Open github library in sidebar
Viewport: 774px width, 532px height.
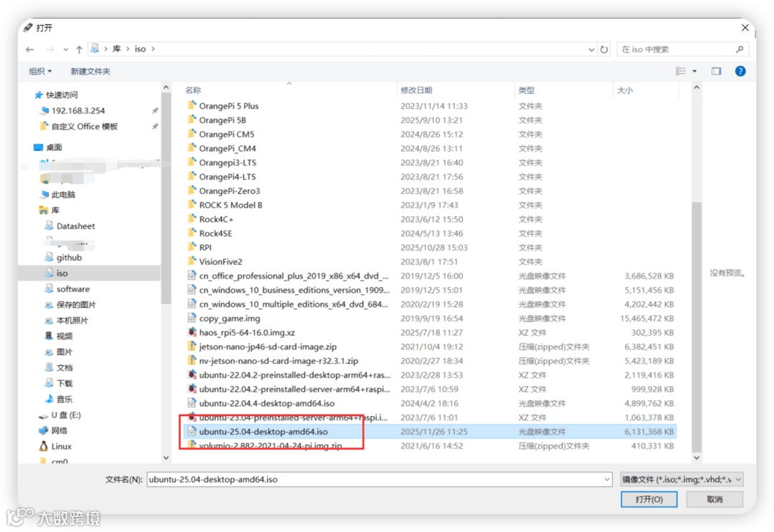tap(69, 257)
